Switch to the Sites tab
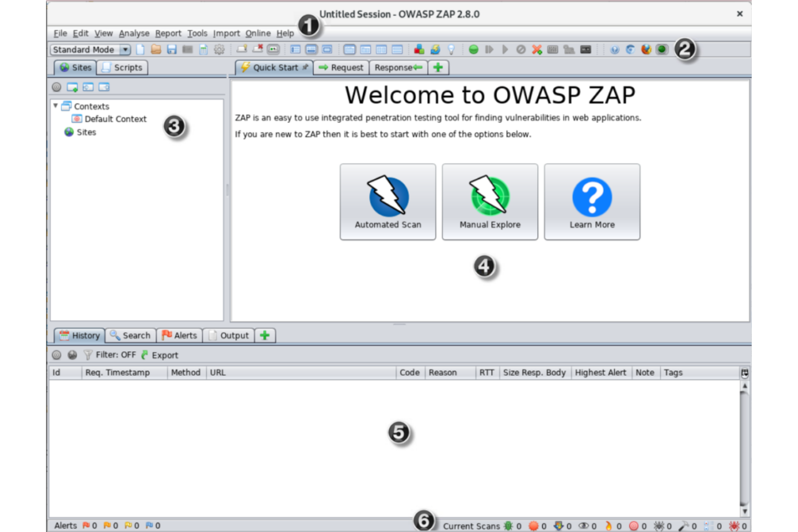This screenshot has width=798, height=532. click(x=75, y=67)
